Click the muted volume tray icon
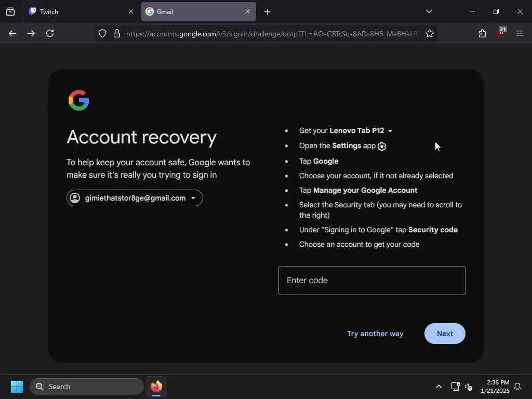 [x=469, y=387]
